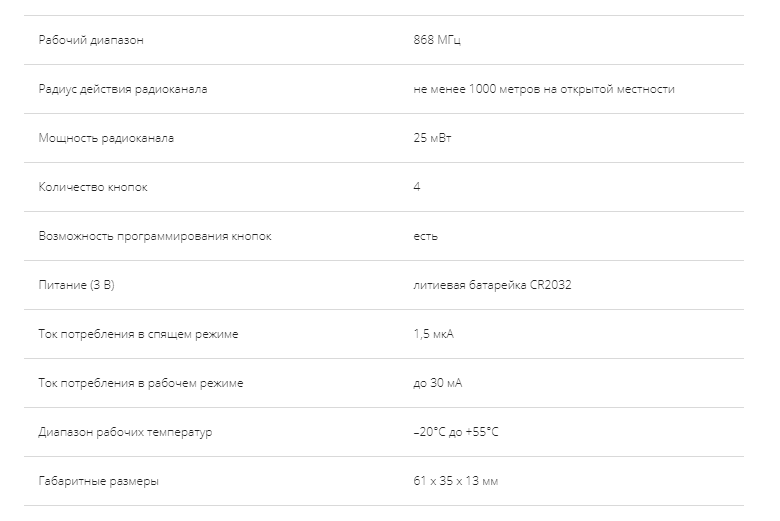Click 'Ток потребления в рабочем режиме'
This screenshot has height=521, width=780.
(141, 384)
